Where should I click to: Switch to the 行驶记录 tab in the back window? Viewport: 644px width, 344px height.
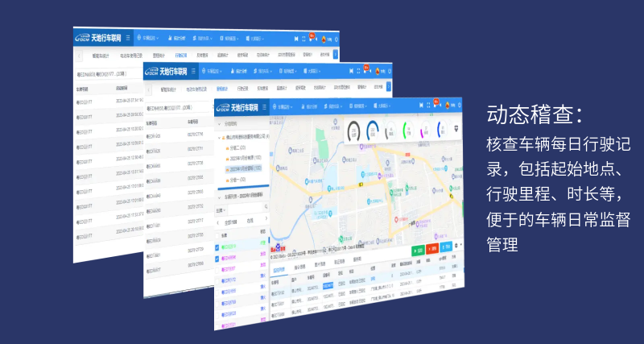180,56
